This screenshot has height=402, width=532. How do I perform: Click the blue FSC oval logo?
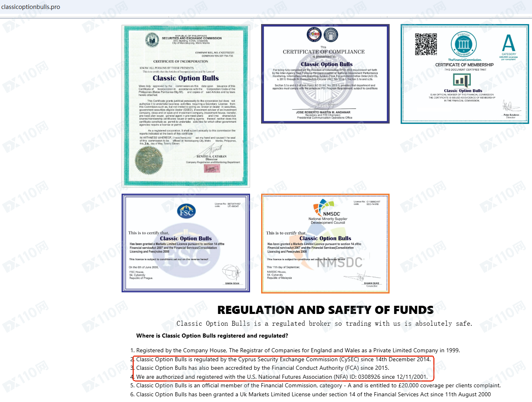coord(186,211)
